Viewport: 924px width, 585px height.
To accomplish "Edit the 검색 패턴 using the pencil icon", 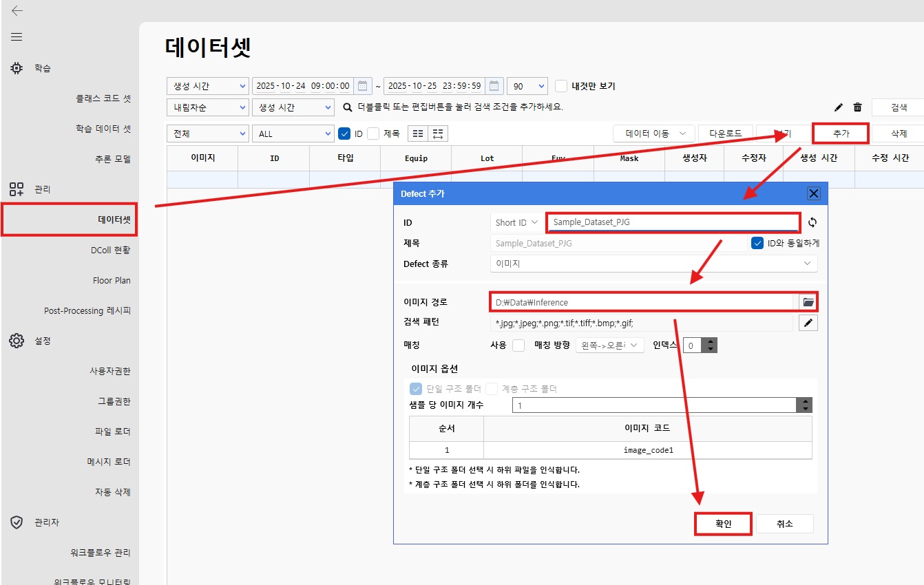I will click(x=808, y=322).
